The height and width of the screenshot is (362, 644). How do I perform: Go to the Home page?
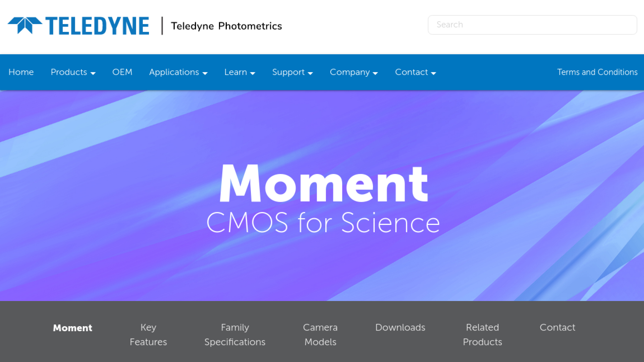pos(21,72)
